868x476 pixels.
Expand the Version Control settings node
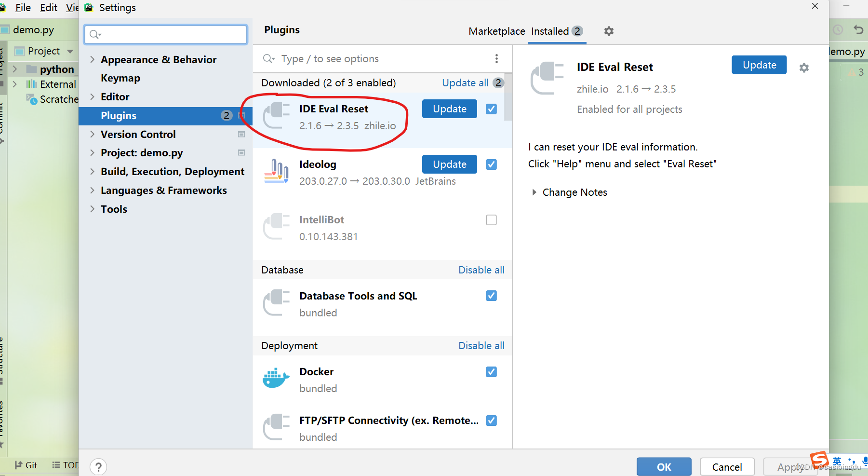pyautogui.click(x=92, y=135)
